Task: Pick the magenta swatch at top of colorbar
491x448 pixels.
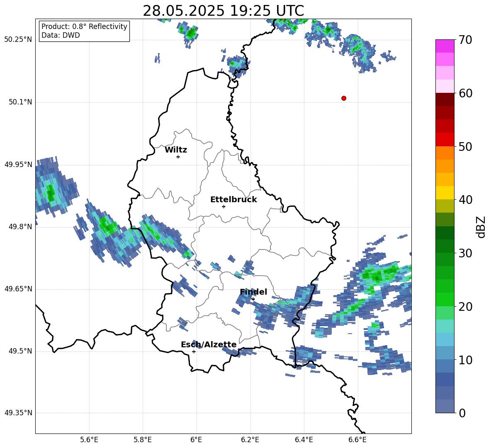Action: click(x=445, y=46)
